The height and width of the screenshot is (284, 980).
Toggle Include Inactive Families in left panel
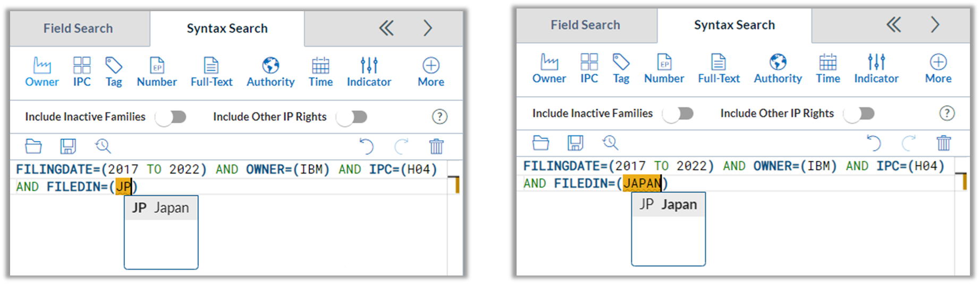click(171, 117)
